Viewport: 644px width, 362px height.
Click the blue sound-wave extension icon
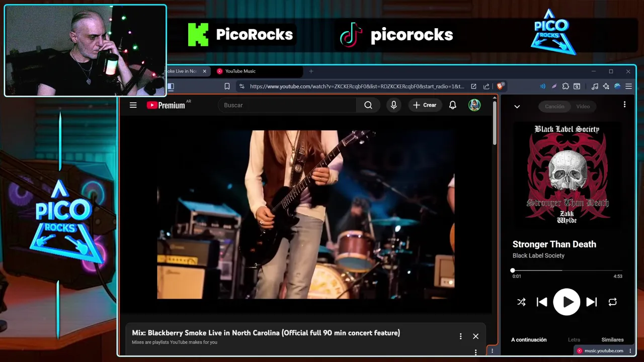pos(542,86)
